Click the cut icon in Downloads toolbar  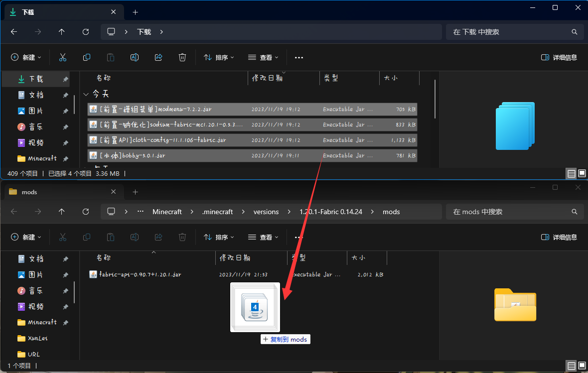pyautogui.click(x=63, y=57)
